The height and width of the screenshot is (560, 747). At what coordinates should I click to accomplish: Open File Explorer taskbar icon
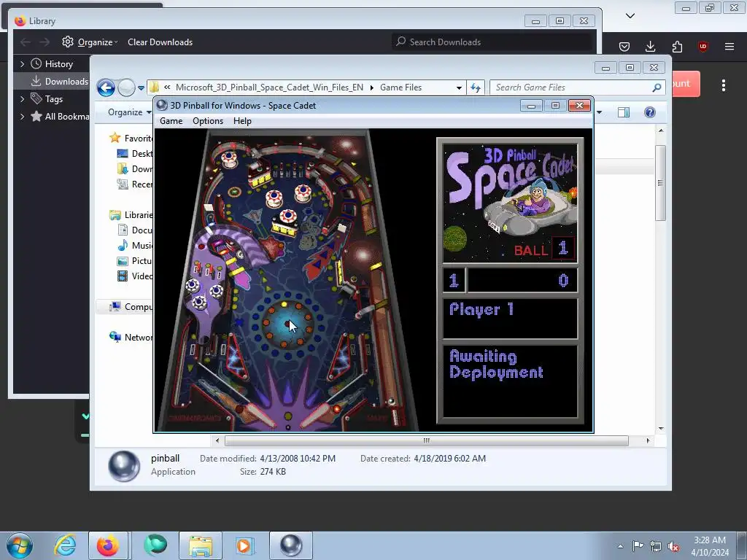point(201,545)
